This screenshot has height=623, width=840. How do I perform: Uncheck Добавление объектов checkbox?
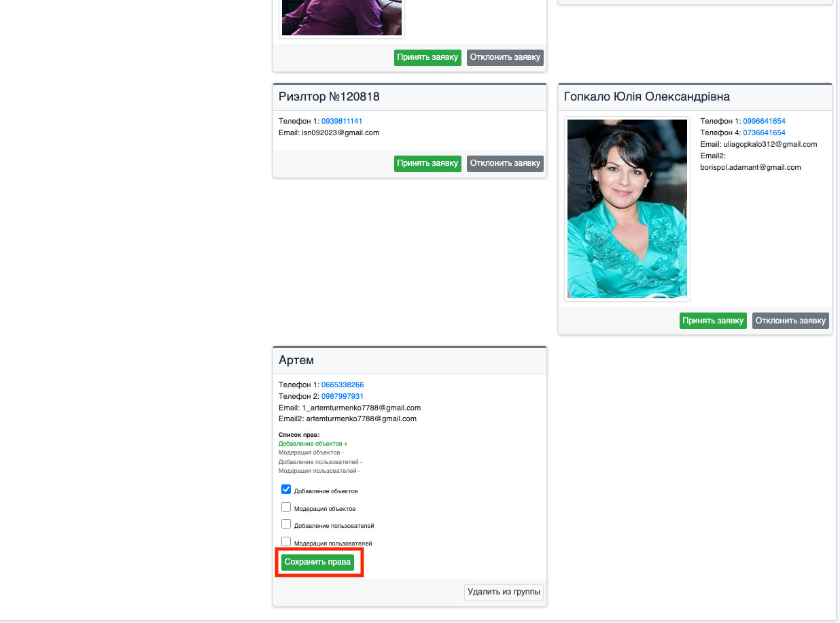point(286,489)
